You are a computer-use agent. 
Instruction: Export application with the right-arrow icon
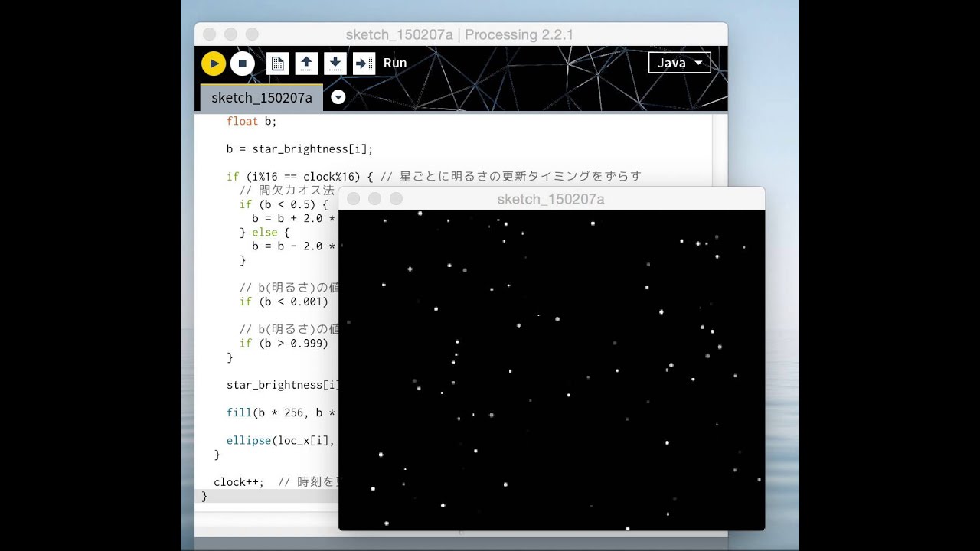[364, 64]
